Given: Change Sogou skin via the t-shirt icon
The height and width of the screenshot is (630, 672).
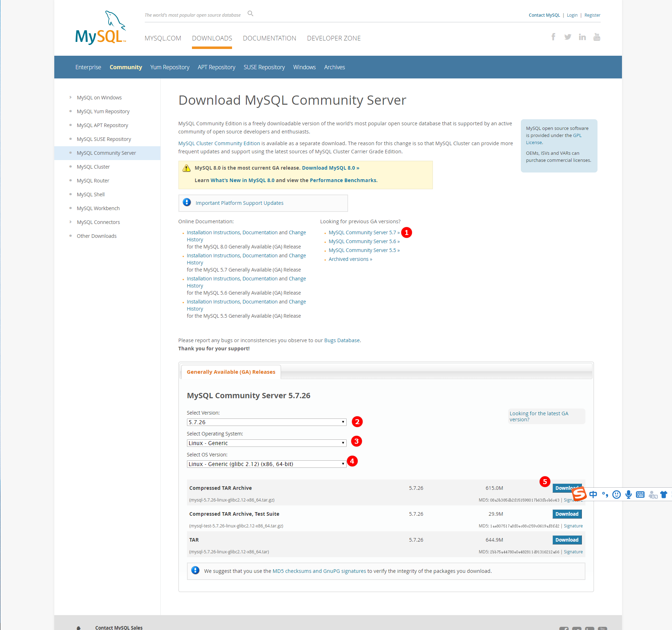Looking at the screenshot, I should point(664,494).
